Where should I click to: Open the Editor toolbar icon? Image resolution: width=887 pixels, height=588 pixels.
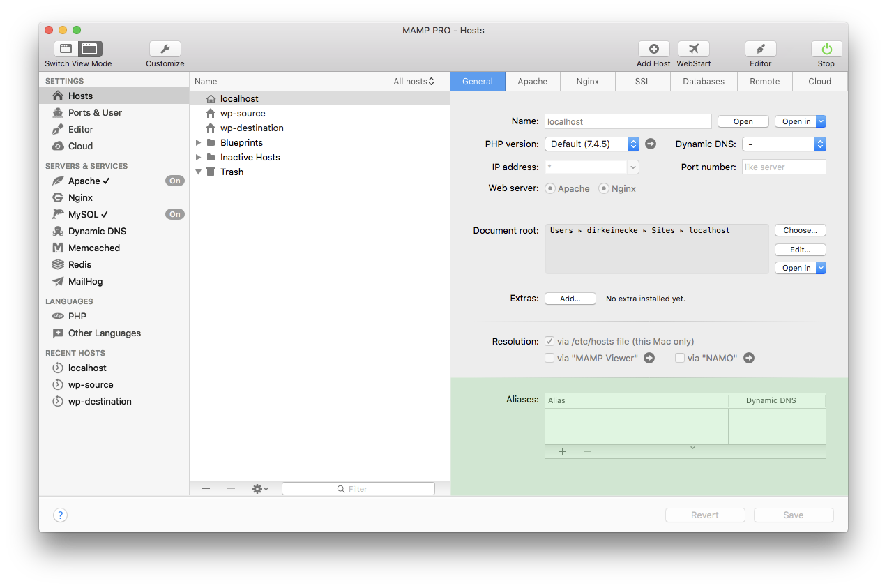[760, 49]
